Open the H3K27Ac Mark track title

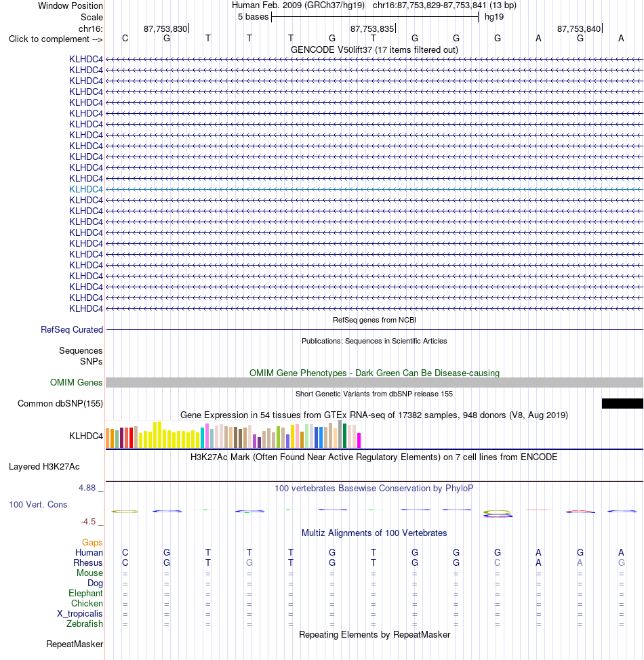[x=374, y=457]
